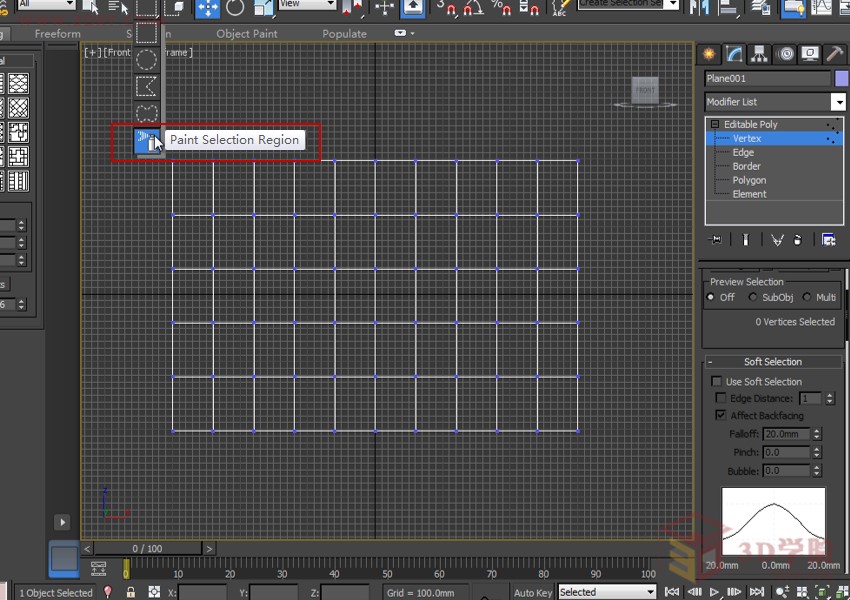Image resolution: width=850 pixels, height=600 pixels.
Task: Switch to the Object Paint ribbon tab
Action: click(x=247, y=34)
